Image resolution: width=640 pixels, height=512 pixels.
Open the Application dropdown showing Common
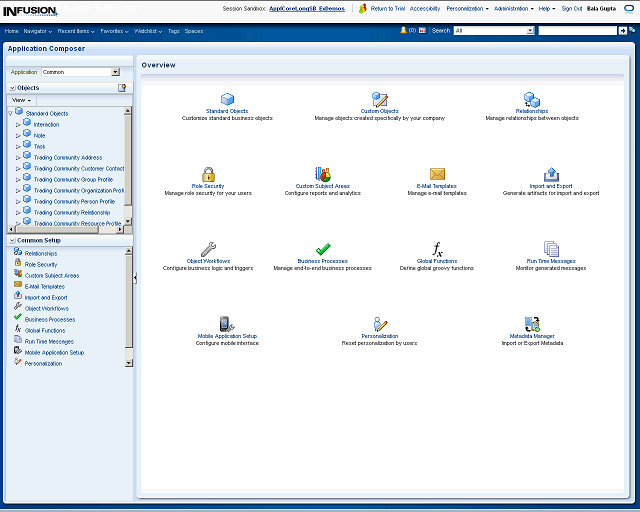pyautogui.click(x=115, y=72)
